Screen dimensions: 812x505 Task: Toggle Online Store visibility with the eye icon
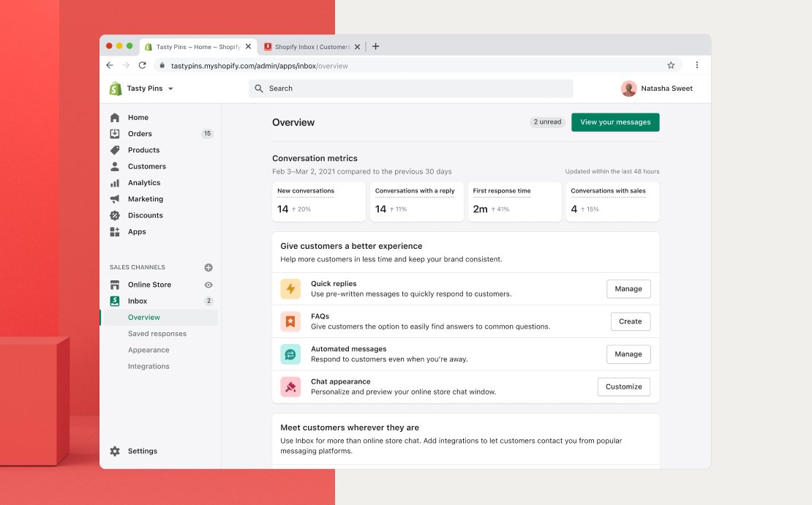[208, 285]
